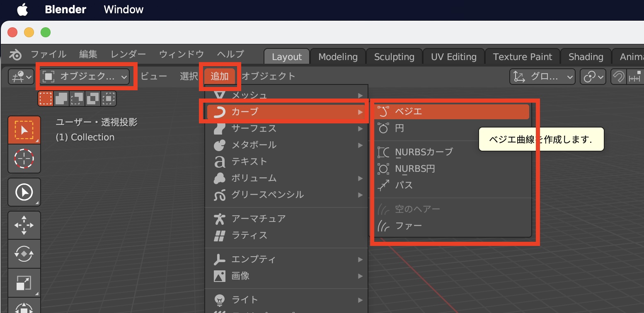Open the transform pivot point dropdown
Viewport: 644px width, 313px height.
[x=593, y=77]
